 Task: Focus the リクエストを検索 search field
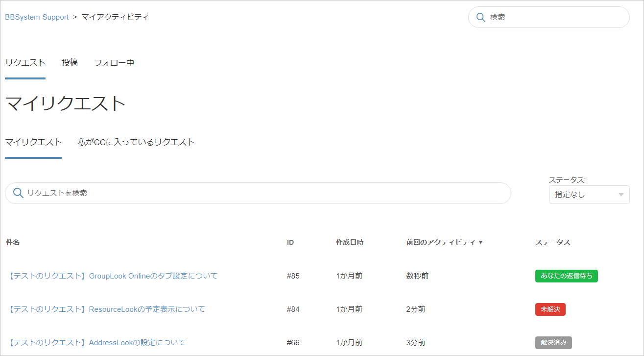point(258,193)
